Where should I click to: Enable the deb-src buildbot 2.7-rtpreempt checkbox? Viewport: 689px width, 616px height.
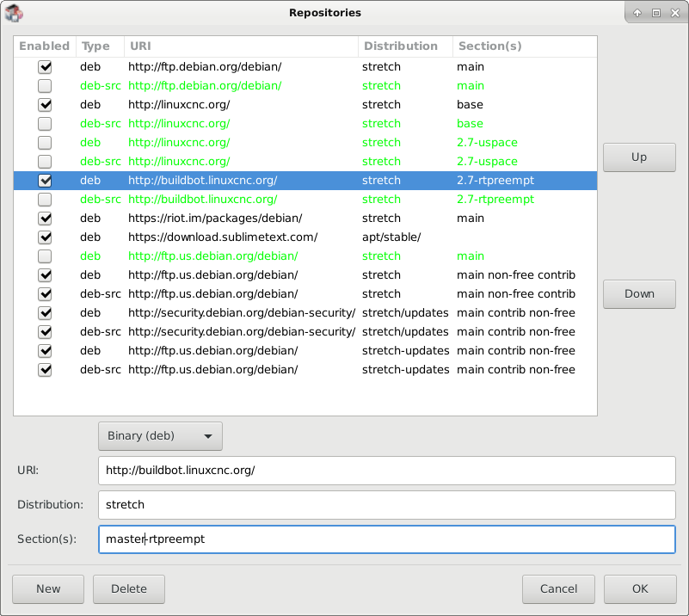pos(45,199)
